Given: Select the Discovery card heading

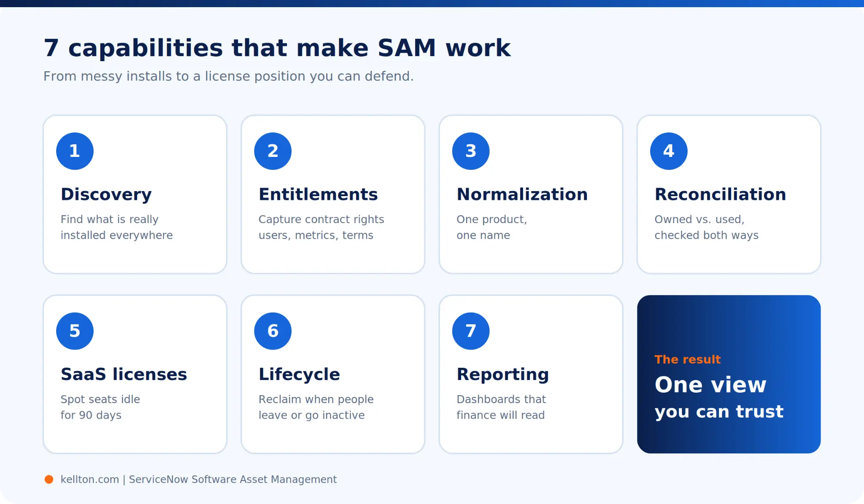Looking at the screenshot, I should click(106, 194).
